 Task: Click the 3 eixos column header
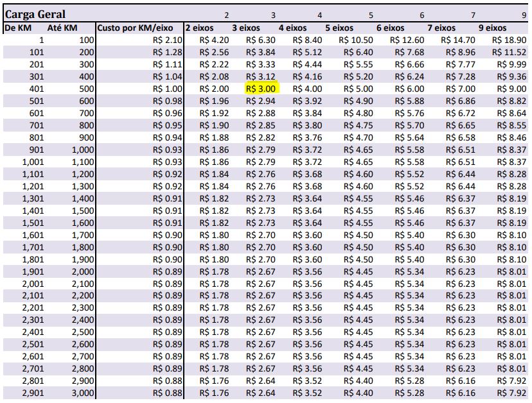[246, 28]
